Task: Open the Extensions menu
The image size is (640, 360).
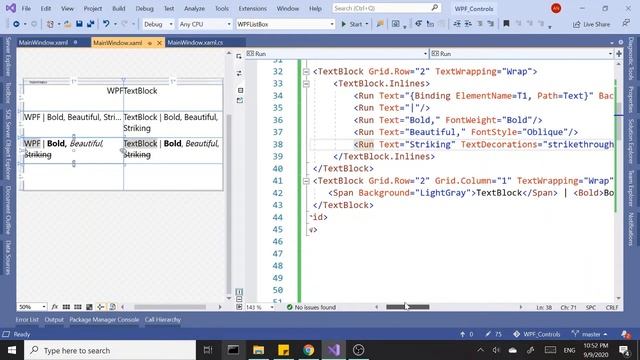Action: (x=252, y=9)
